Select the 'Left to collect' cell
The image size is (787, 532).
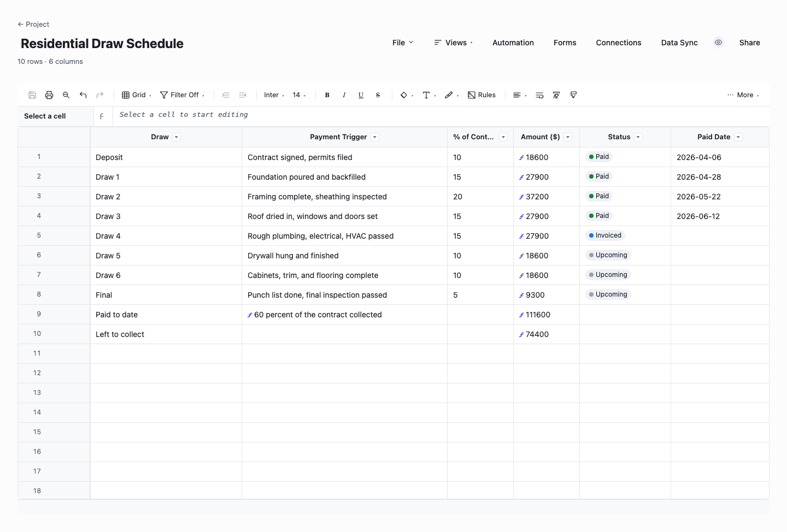pos(166,334)
